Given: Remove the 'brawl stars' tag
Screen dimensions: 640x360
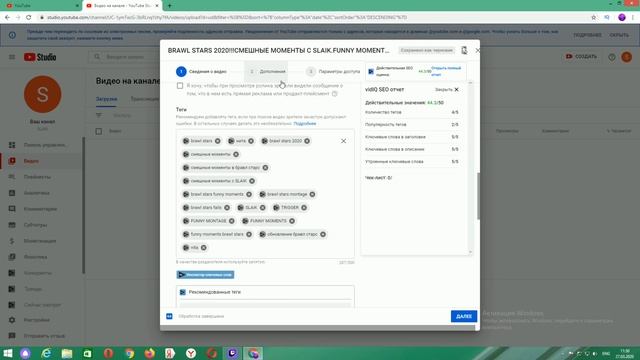Looking at the screenshot, I should click(x=218, y=141).
